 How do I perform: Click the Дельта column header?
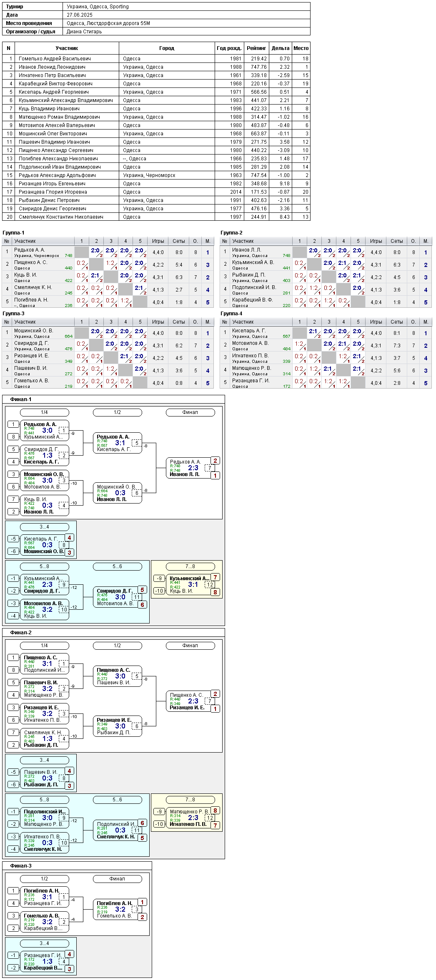[281, 48]
